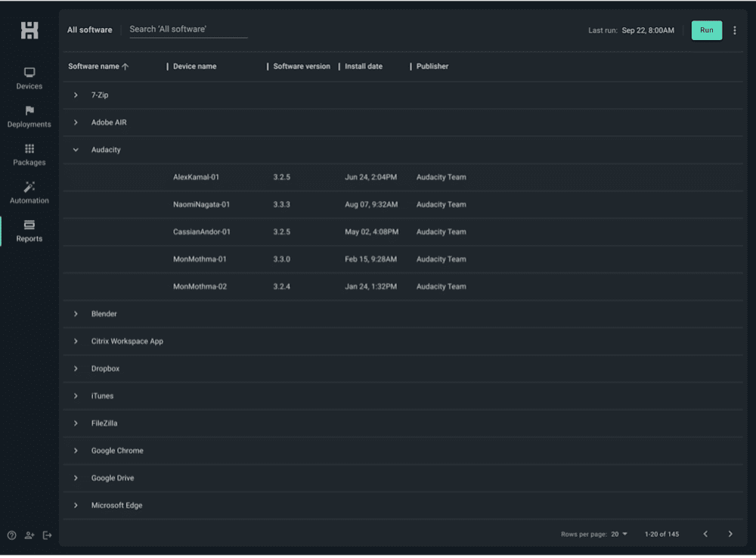Expand the Blender row
The image size is (756, 558).
point(76,314)
